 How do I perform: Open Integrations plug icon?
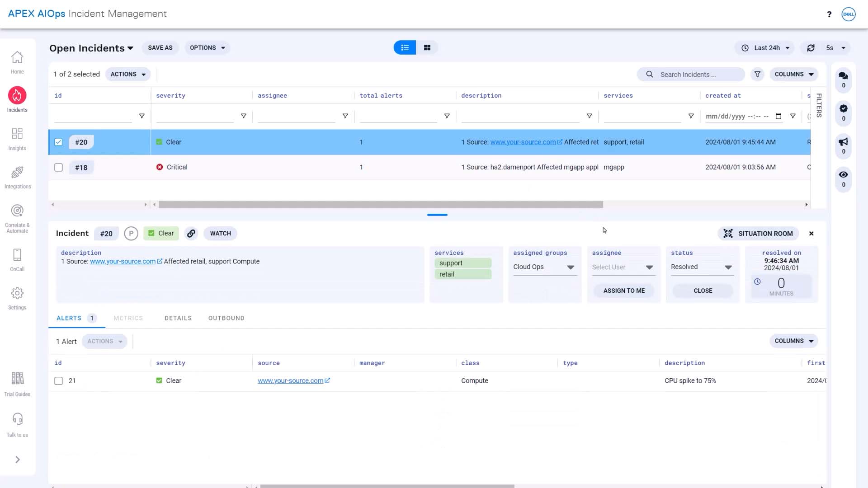point(17,172)
